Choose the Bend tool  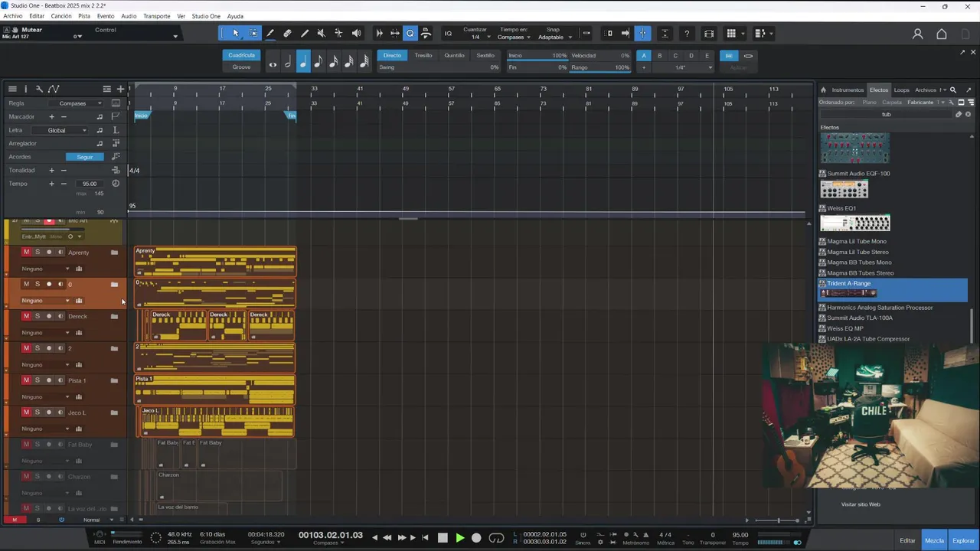click(x=338, y=33)
